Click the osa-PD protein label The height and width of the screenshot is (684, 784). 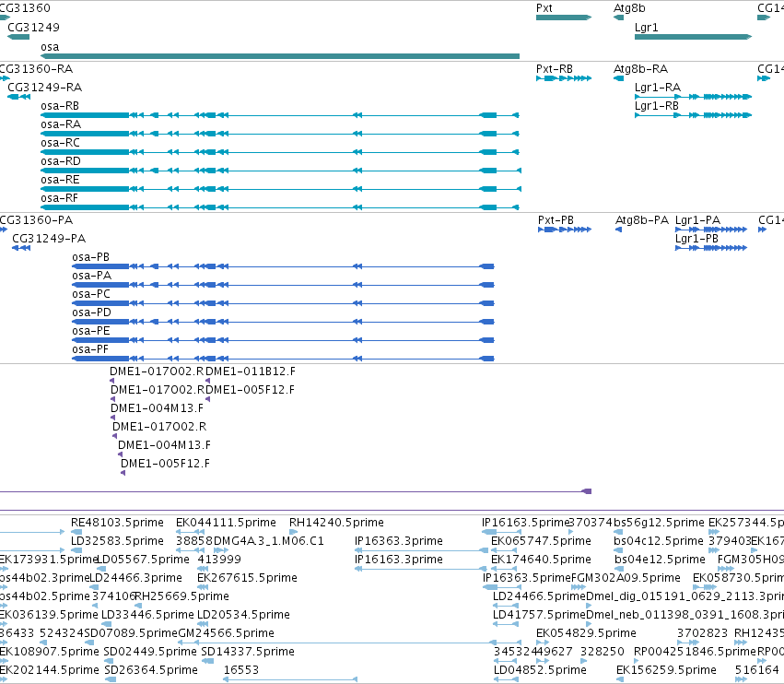tap(91, 313)
